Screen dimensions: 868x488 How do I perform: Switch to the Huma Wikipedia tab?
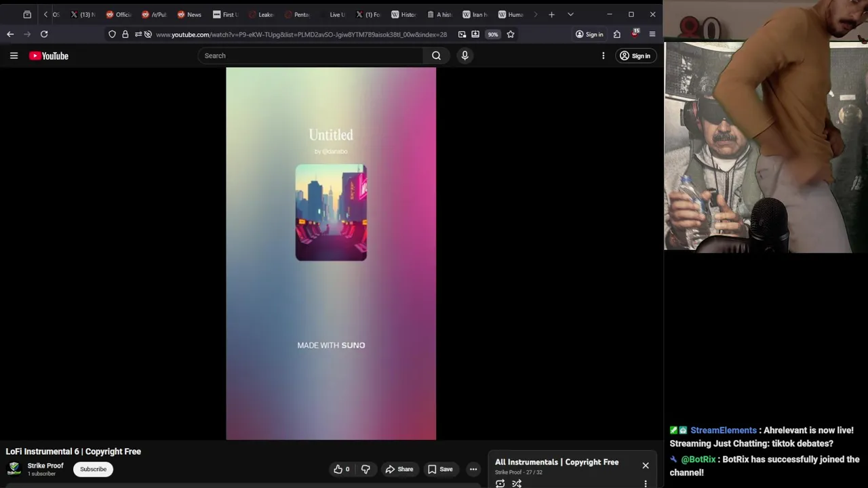click(511, 14)
